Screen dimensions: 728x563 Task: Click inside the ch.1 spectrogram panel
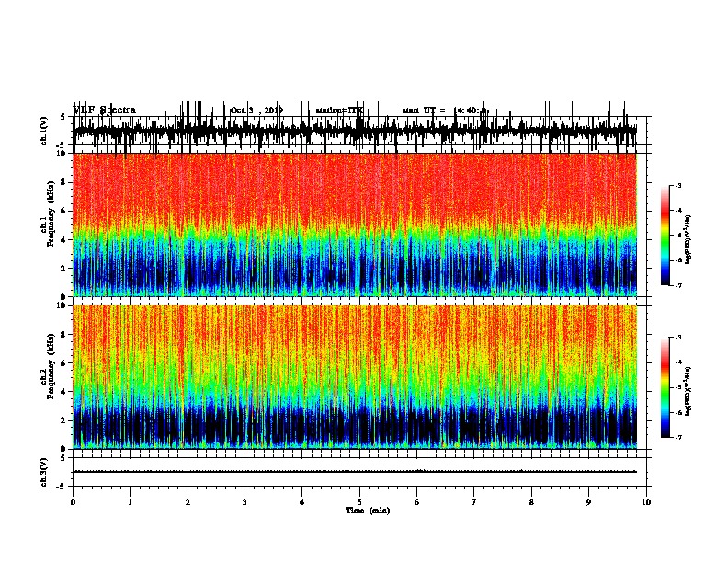[354, 224]
